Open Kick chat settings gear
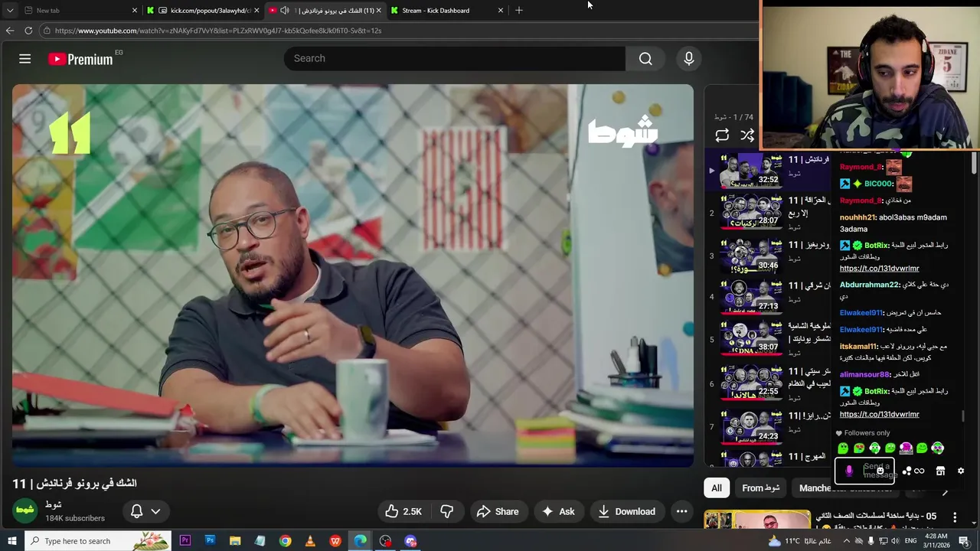Viewport: 980px width, 551px height. click(961, 471)
